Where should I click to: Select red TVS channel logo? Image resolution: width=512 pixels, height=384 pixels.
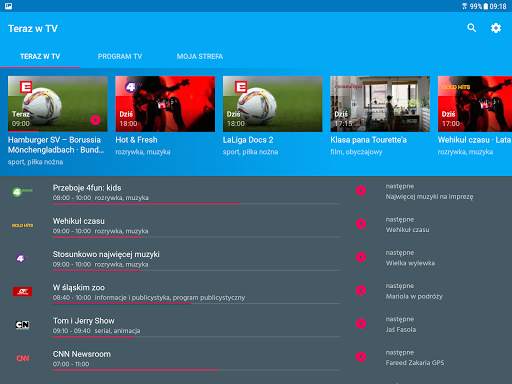22,292
